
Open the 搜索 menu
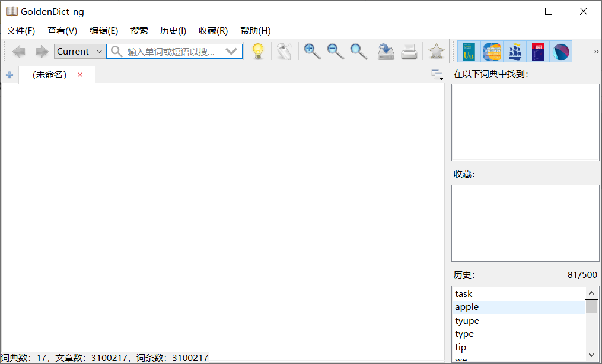139,31
